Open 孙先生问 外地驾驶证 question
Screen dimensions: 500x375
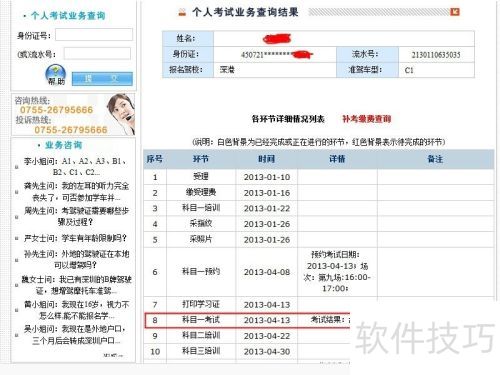[76, 259]
